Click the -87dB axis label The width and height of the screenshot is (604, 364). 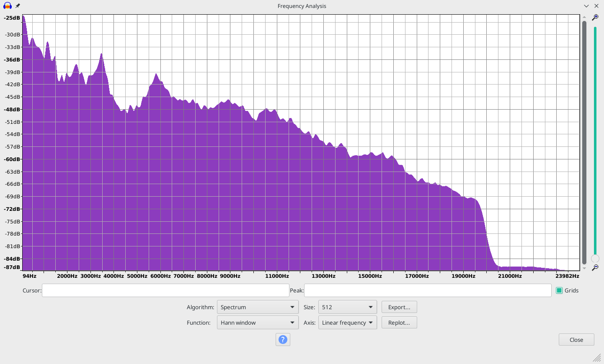click(12, 267)
